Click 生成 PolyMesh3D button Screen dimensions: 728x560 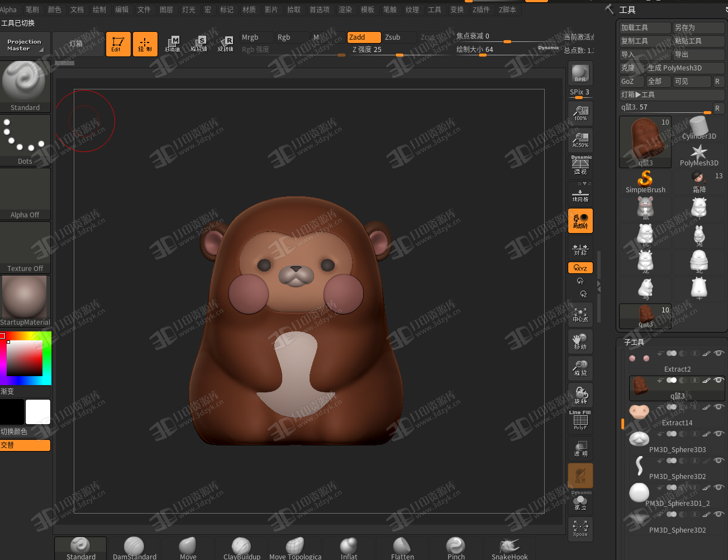[x=686, y=68]
